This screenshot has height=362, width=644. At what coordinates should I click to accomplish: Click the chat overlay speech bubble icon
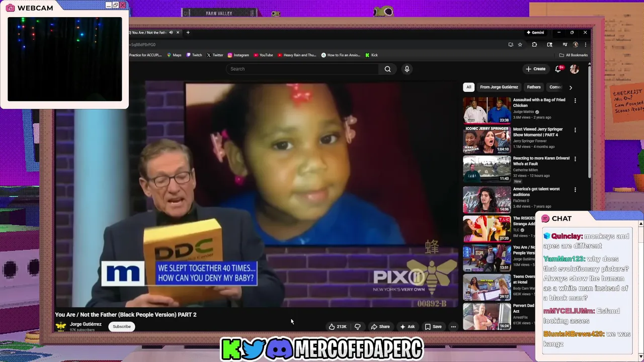pos(545,219)
